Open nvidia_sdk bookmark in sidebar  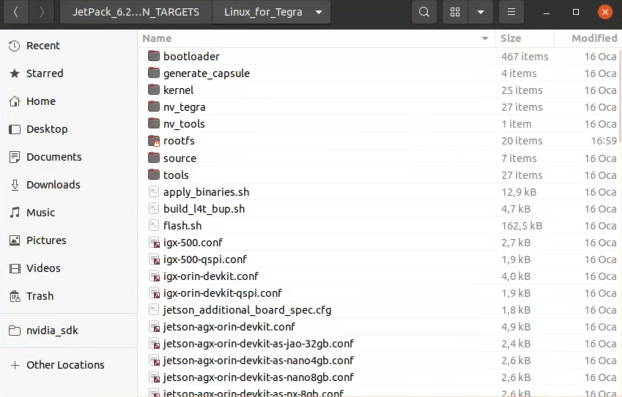click(68, 330)
